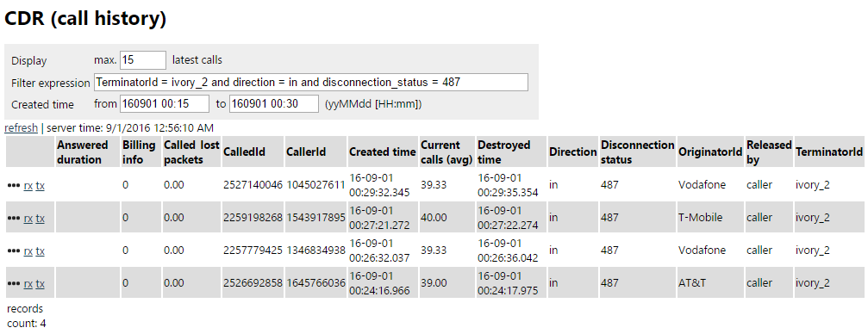Select CalledId 2526692858 cell
The height and width of the screenshot is (334, 868).
click(x=253, y=282)
